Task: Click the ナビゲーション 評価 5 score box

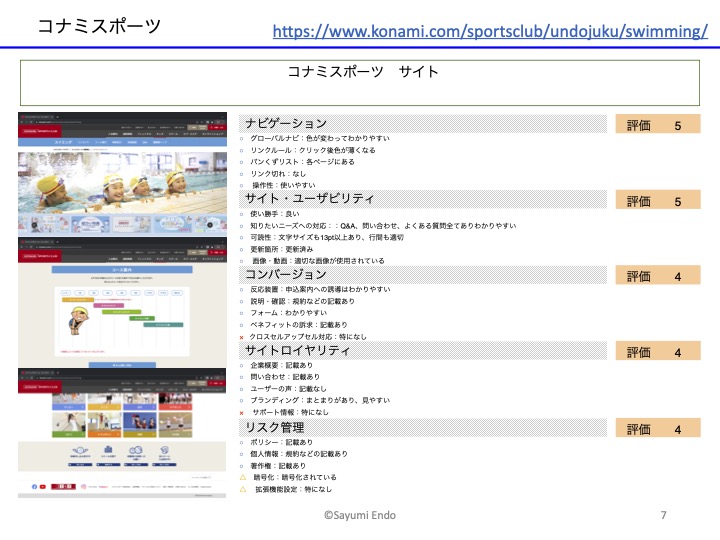Action: click(657, 125)
